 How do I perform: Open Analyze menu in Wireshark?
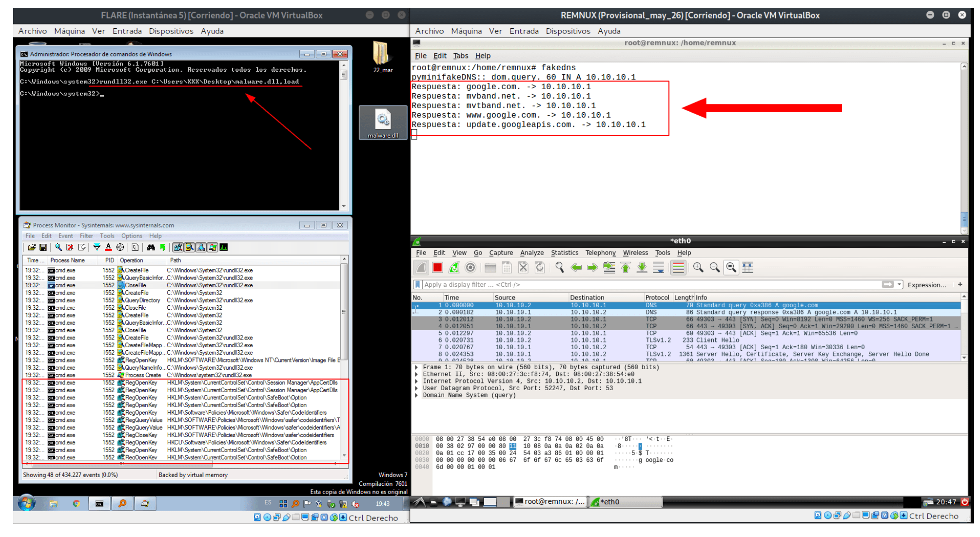[532, 253]
